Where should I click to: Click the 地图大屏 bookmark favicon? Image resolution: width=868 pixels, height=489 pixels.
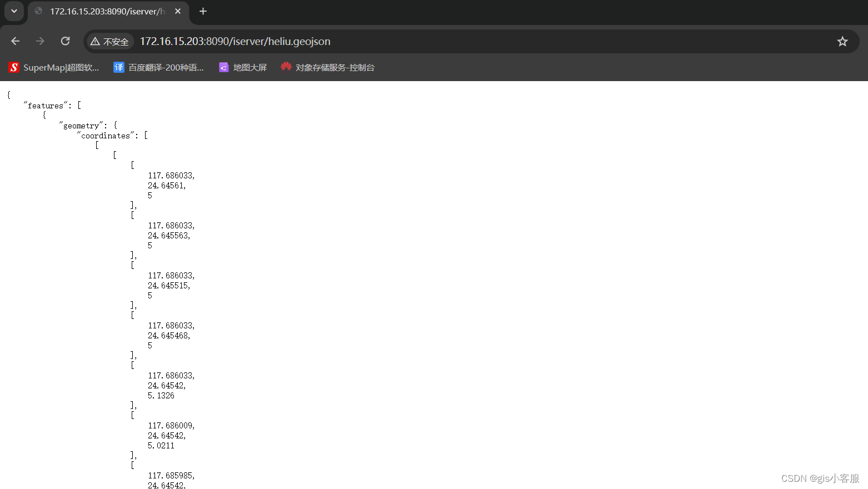point(223,67)
